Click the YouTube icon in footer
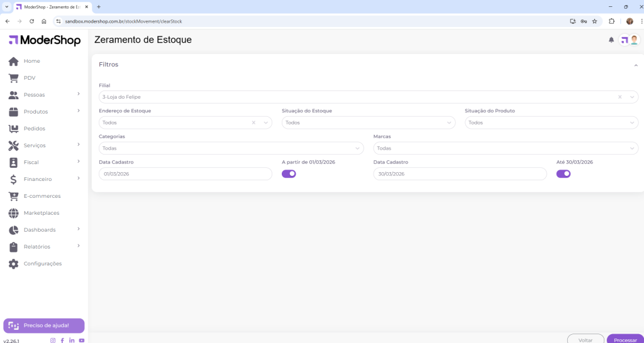The width and height of the screenshot is (644, 343). [82, 340]
